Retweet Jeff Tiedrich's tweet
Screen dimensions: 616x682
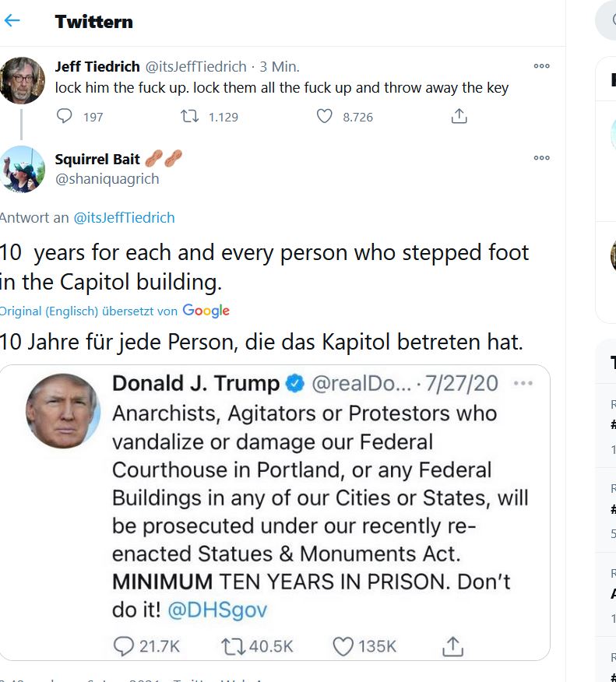(188, 117)
